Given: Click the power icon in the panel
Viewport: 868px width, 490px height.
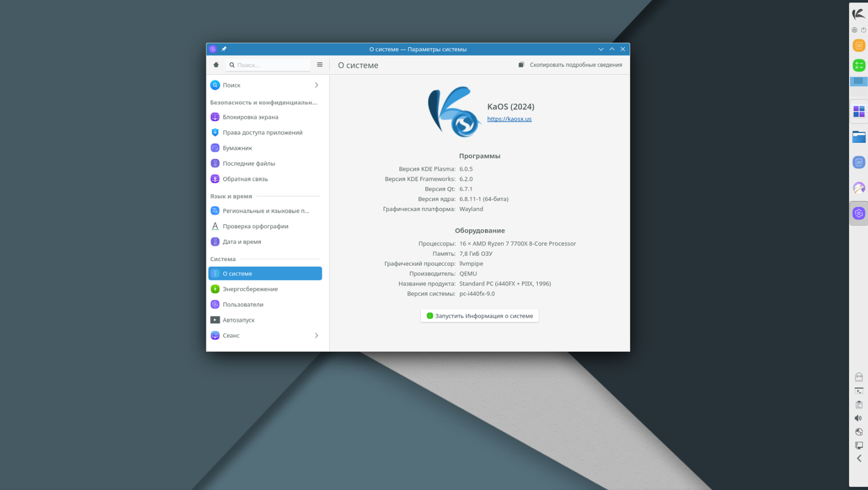Looking at the screenshot, I should 863,30.
